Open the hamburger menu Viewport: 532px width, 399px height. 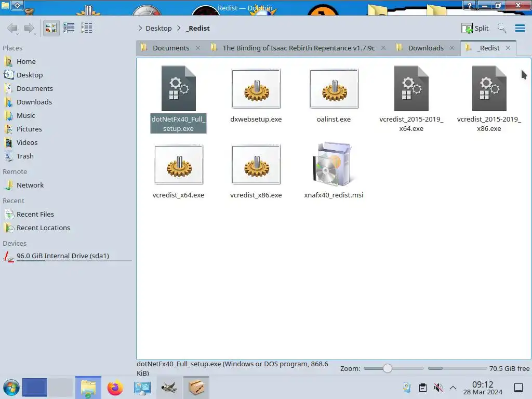[x=520, y=28]
